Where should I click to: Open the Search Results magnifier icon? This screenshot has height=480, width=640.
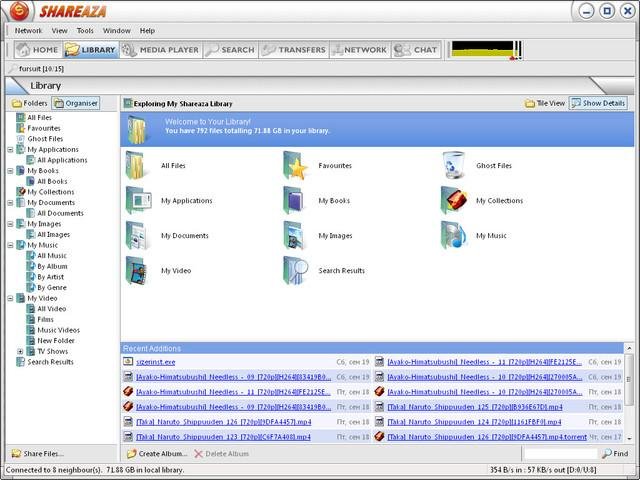[x=296, y=270]
